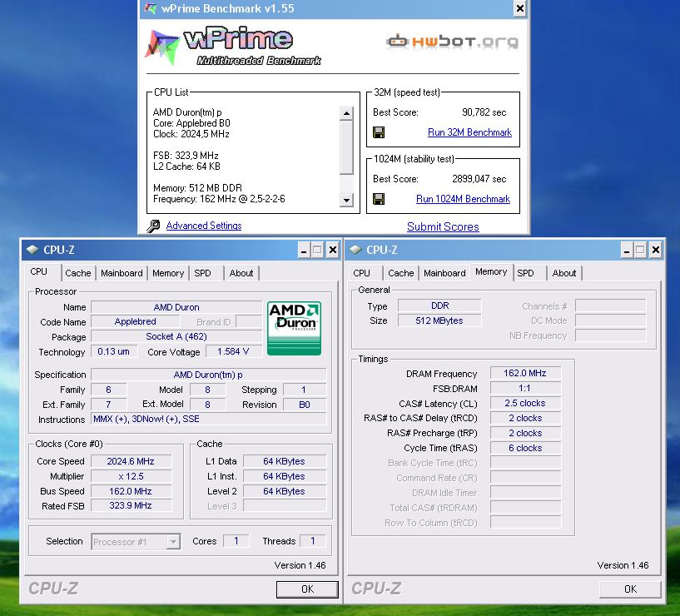Click Specification field AMD Duron(tm) p
Viewport: 680px width, 616px height.
pos(209,375)
